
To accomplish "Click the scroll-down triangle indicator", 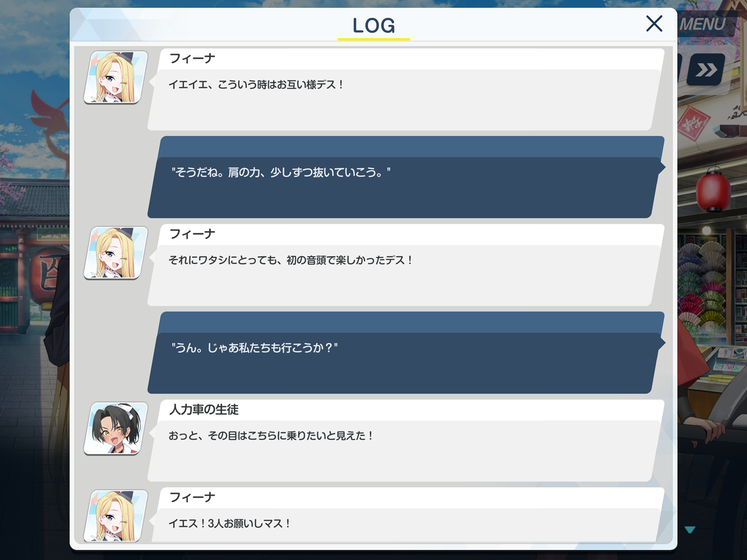I will [x=690, y=530].
